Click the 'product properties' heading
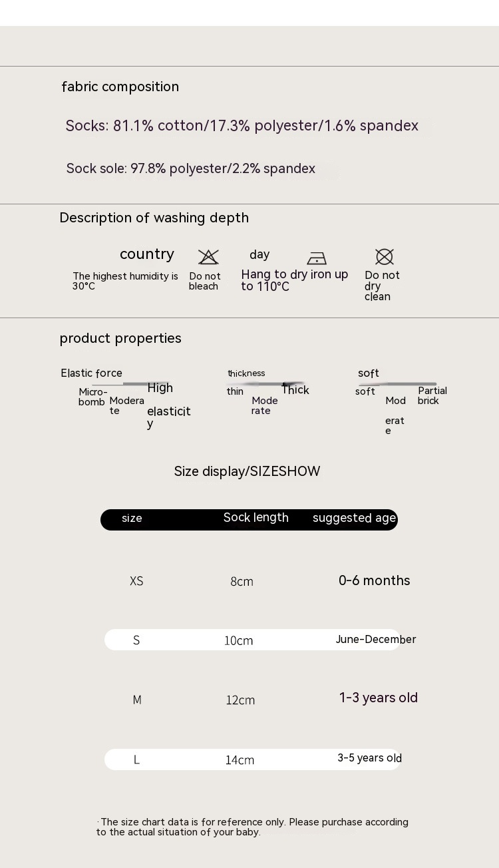The width and height of the screenshot is (499, 868). (120, 338)
